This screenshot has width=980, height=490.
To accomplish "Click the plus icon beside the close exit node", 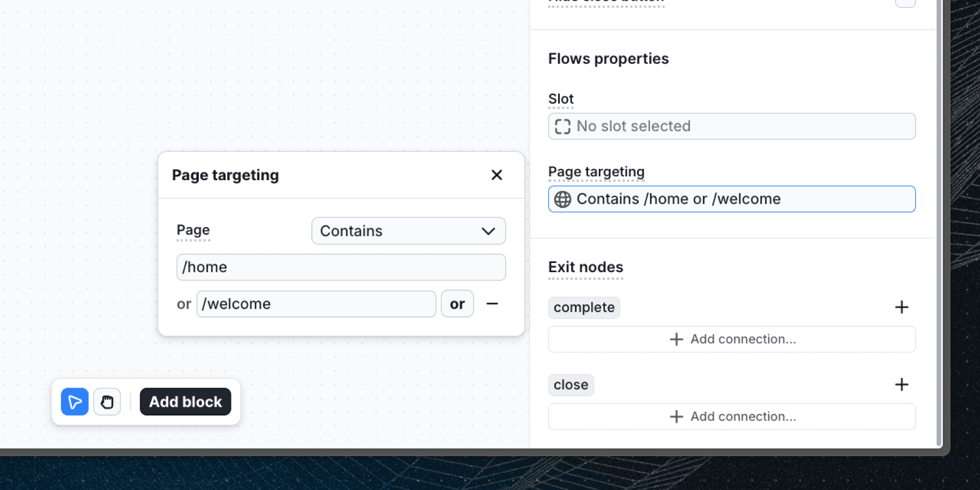I will pos(902,385).
